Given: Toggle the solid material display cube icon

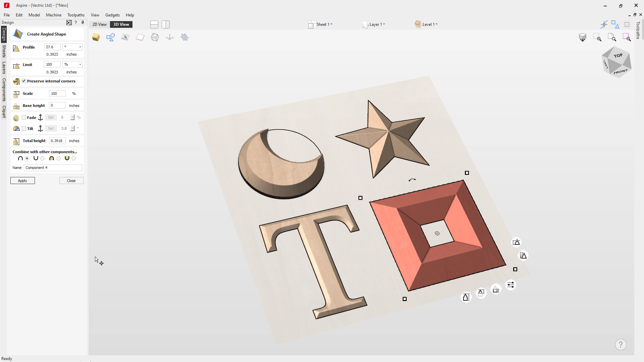Looking at the screenshot, I should [96, 37].
